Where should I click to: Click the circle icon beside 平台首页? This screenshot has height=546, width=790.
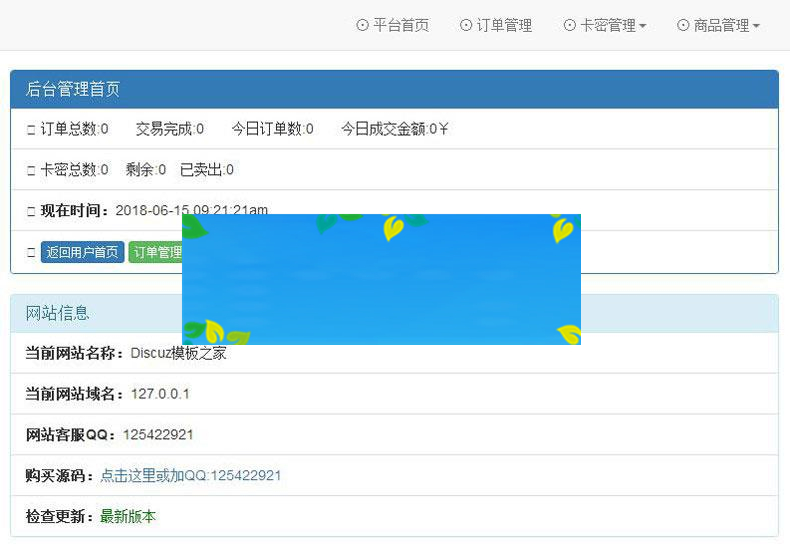pyautogui.click(x=362, y=26)
